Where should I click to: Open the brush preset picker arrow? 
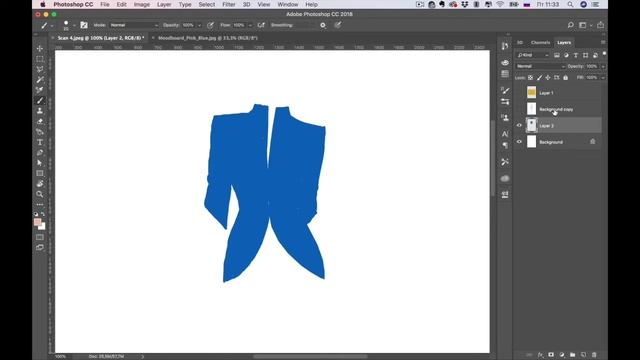click(74, 25)
